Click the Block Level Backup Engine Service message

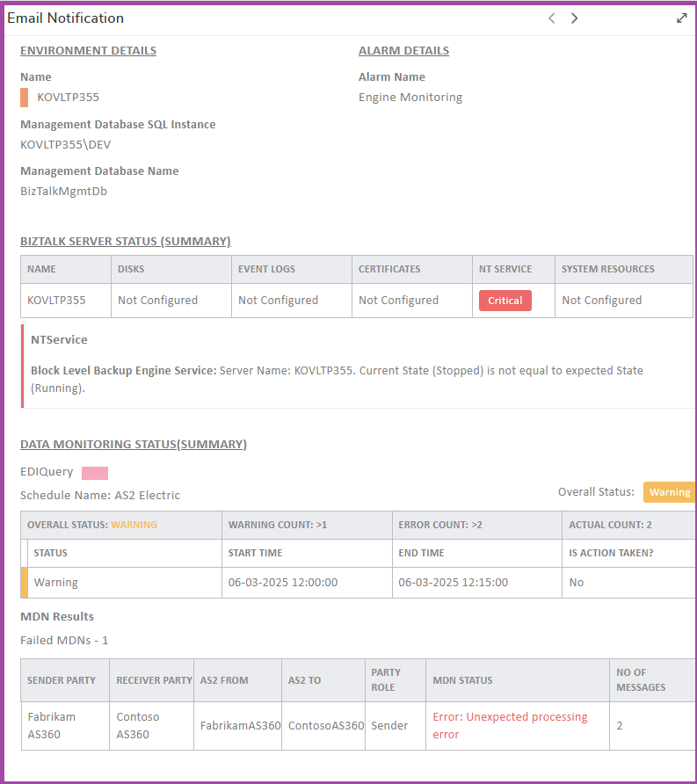pos(337,379)
